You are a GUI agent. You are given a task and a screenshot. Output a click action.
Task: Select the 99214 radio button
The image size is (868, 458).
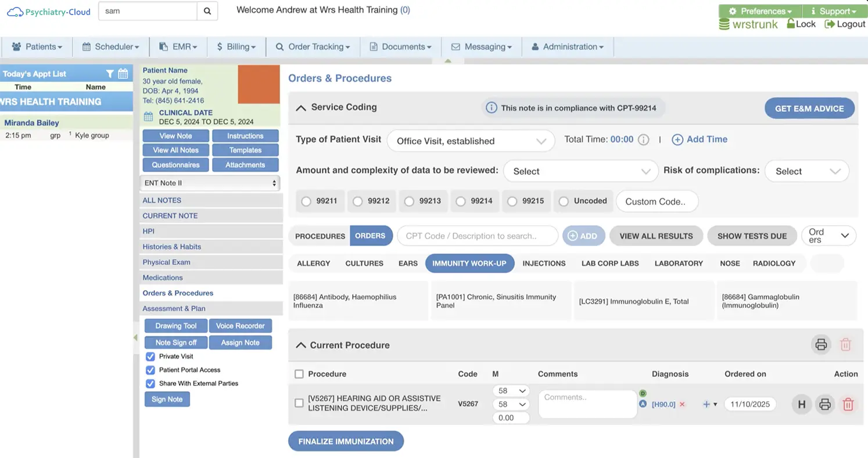(x=460, y=201)
